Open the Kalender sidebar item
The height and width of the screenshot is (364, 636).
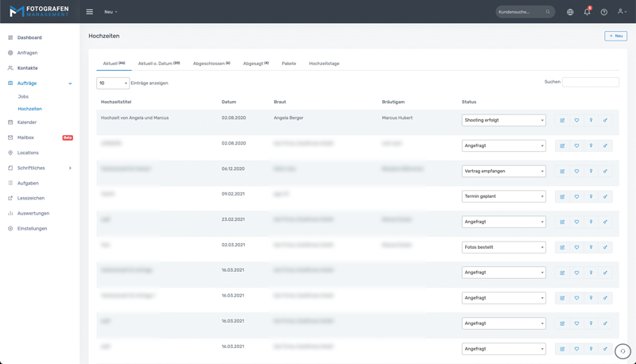click(27, 122)
